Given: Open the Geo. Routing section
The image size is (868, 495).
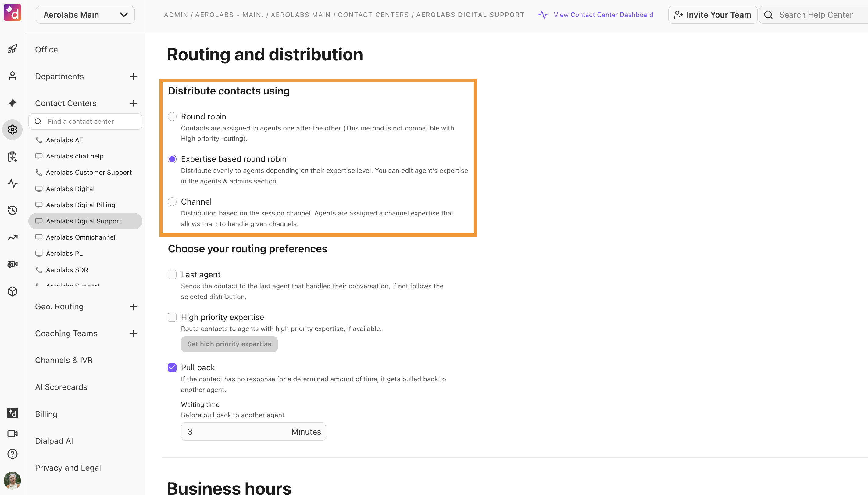Looking at the screenshot, I should click(x=59, y=307).
